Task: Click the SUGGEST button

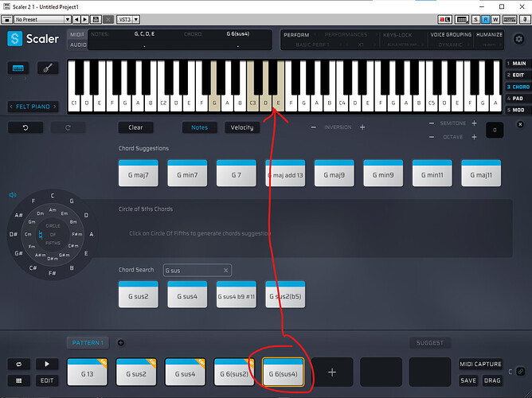Action: pyautogui.click(x=430, y=343)
